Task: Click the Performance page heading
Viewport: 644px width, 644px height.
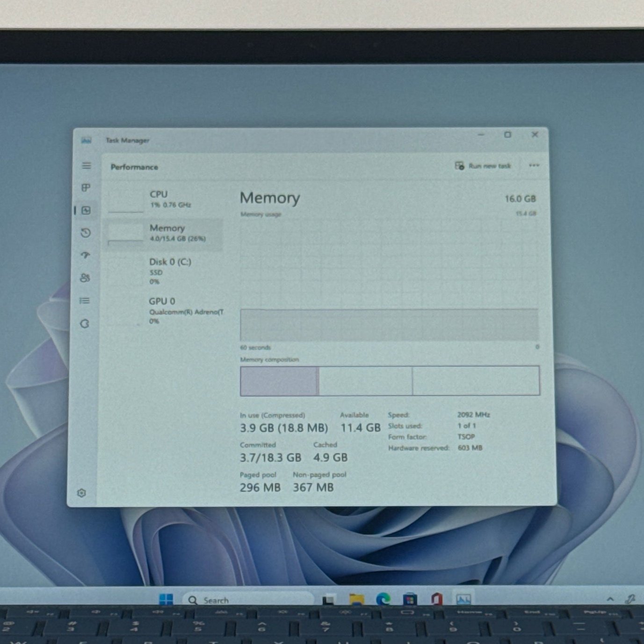Action: pyautogui.click(x=134, y=167)
